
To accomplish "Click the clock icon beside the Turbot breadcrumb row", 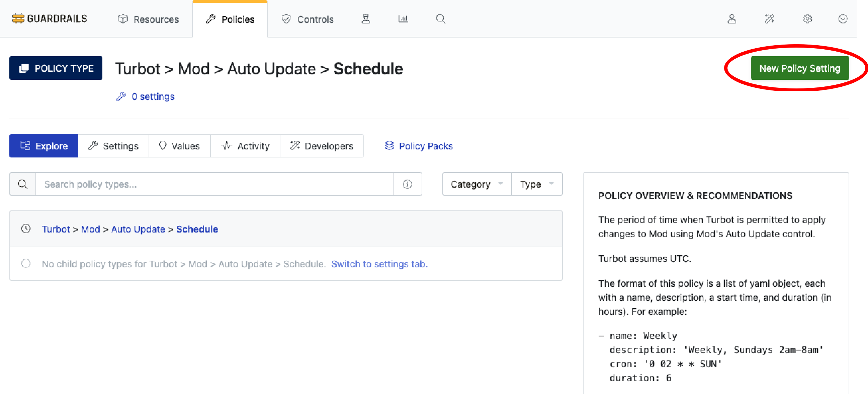I will click(26, 229).
